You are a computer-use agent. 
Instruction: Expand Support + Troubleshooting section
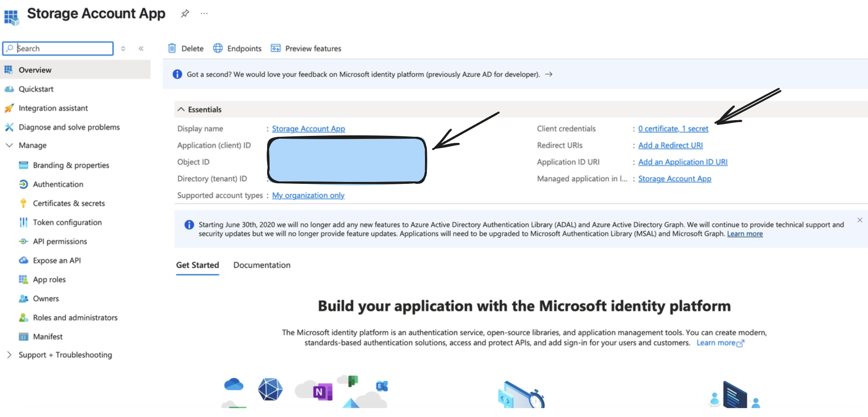click(x=9, y=355)
